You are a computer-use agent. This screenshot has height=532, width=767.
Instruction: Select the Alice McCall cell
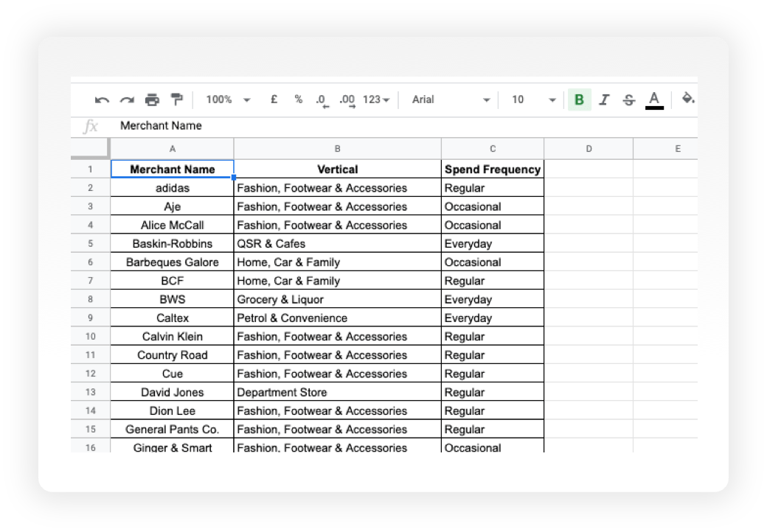pos(172,225)
